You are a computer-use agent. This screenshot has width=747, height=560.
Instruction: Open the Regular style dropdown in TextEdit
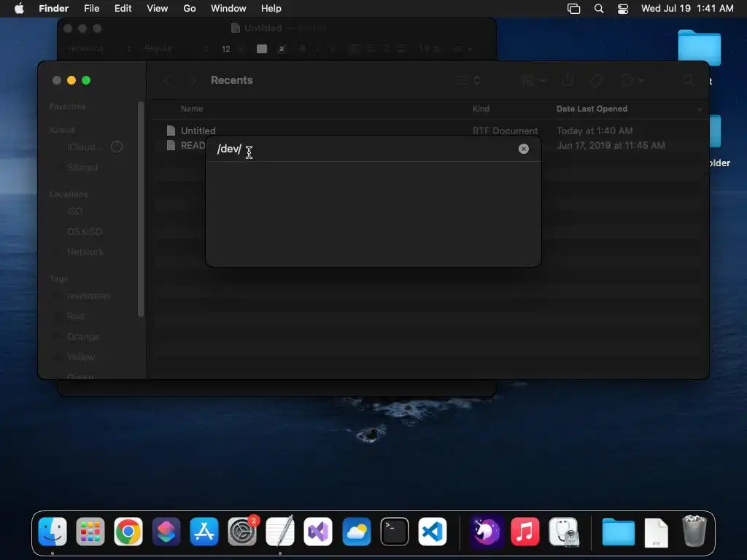pyautogui.click(x=177, y=49)
